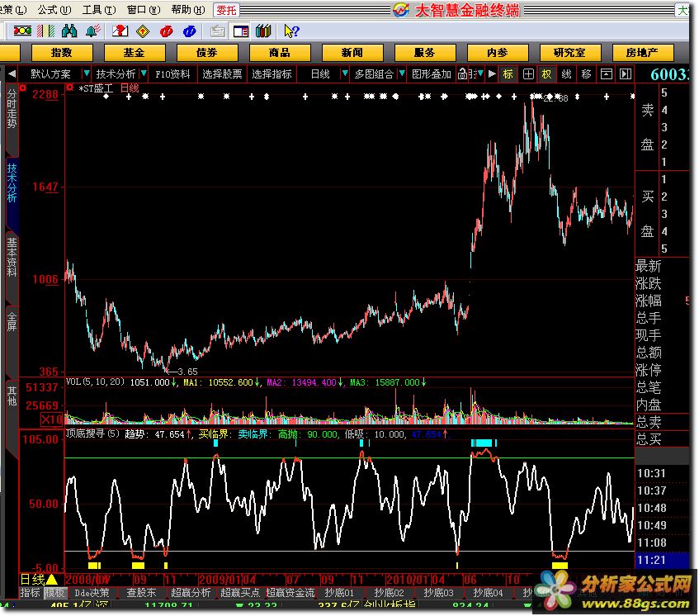Click the red round info icon

click(166, 31)
